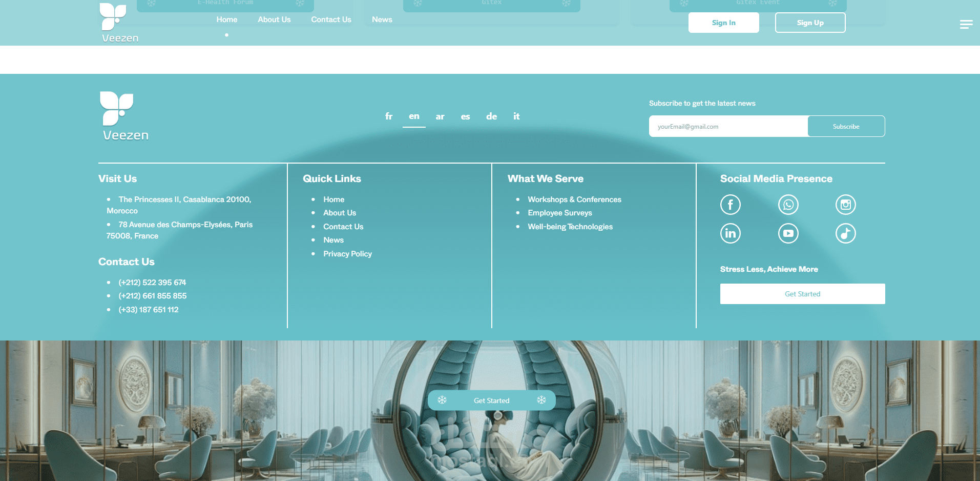Viewport: 980px width, 481px height.
Task: Open the About Us quick link in footer
Action: pyautogui.click(x=340, y=213)
